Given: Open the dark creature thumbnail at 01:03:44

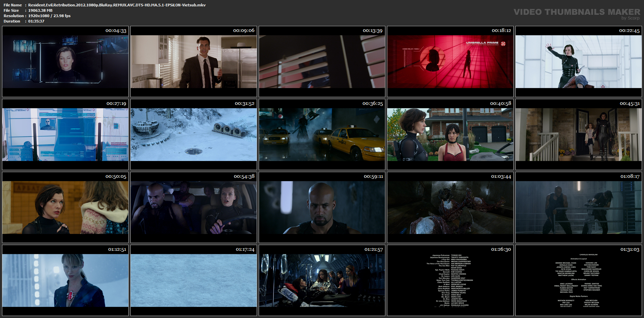Looking at the screenshot, I should pyautogui.click(x=450, y=207).
